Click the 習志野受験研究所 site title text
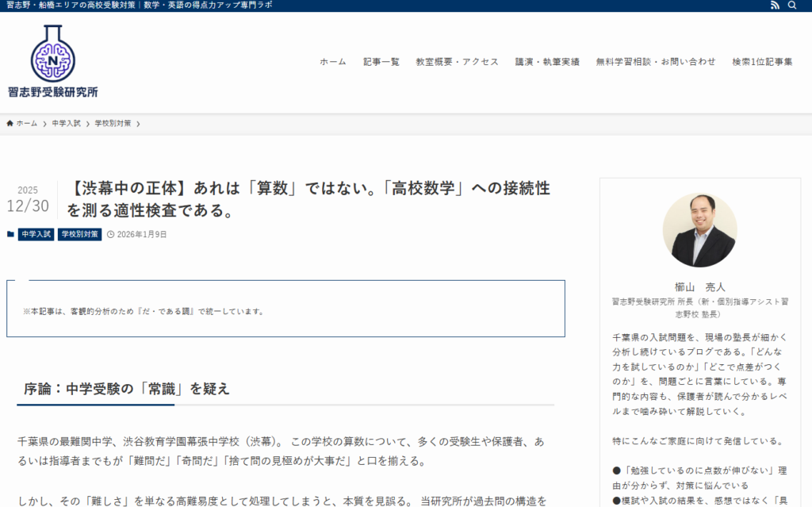812x507 pixels. pyautogui.click(x=53, y=92)
